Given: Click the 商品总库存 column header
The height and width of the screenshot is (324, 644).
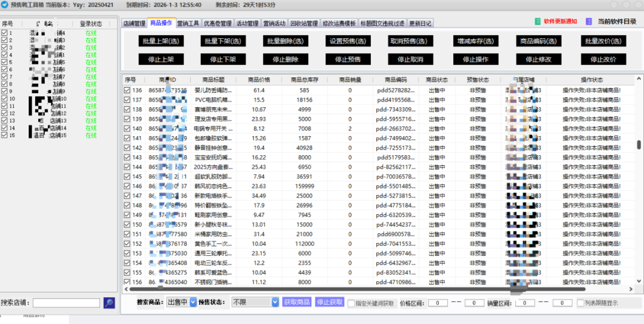Looking at the screenshot, I should point(304,80).
